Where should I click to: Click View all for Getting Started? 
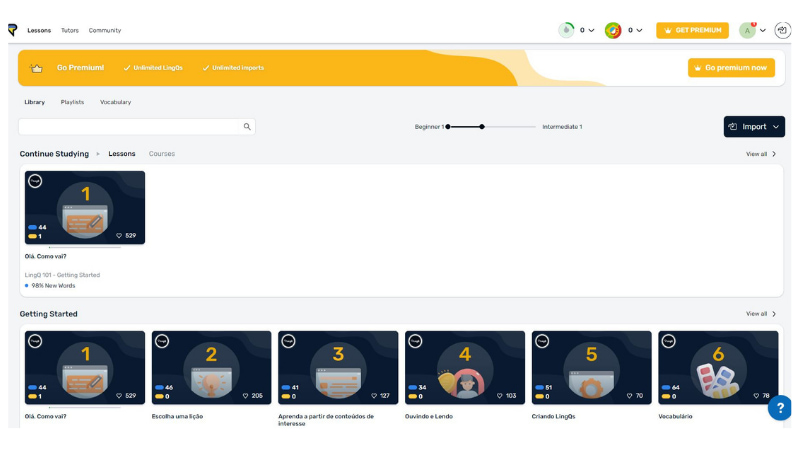pyautogui.click(x=761, y=314)
